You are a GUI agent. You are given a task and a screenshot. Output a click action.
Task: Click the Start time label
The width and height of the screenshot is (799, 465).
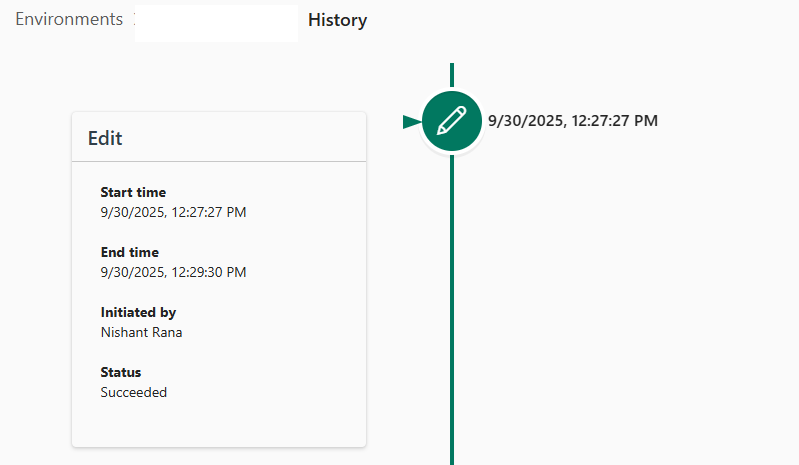(133, 192)
